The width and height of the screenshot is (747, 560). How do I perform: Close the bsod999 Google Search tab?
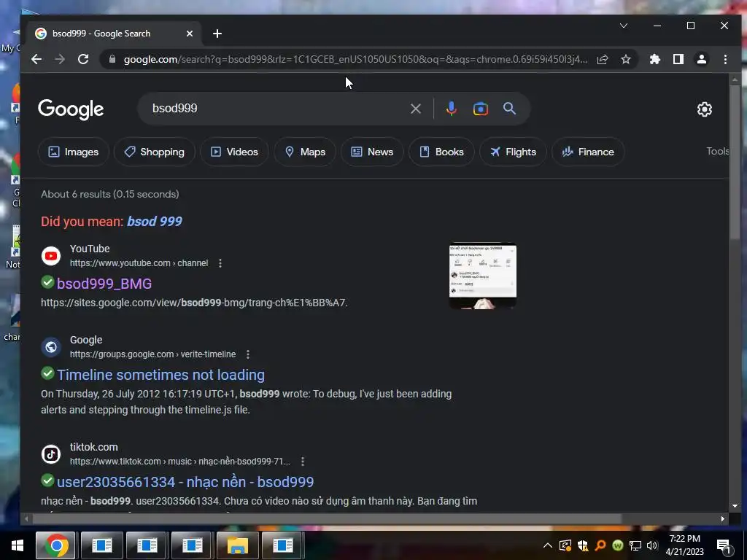(190, 34)
